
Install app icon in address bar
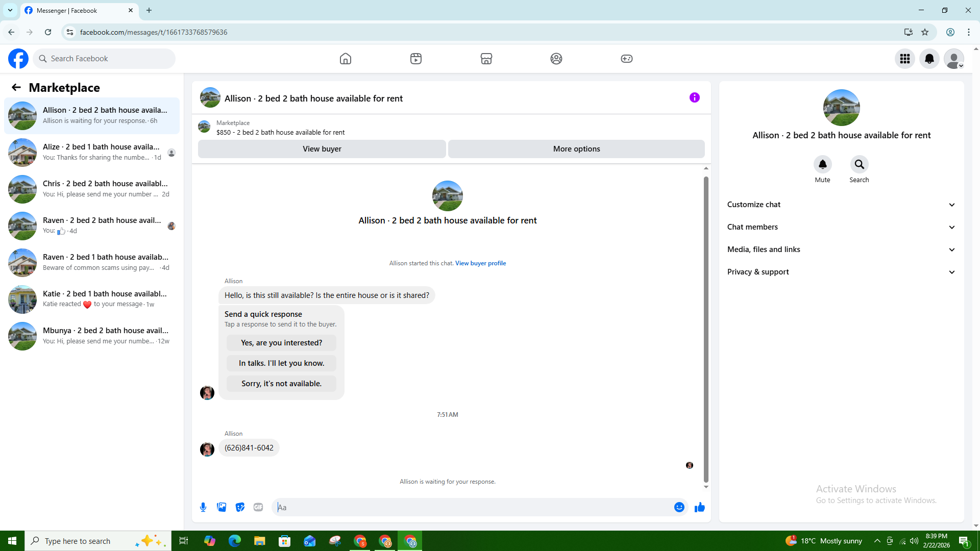tap(908, 32)
